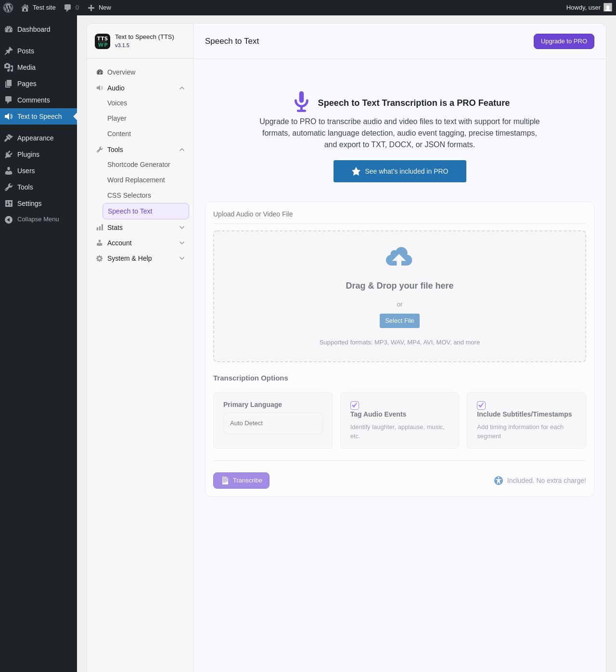Expand the Stats section chevron
The width and height of the screenshot is (616, 672).
[x=182, y=228]
